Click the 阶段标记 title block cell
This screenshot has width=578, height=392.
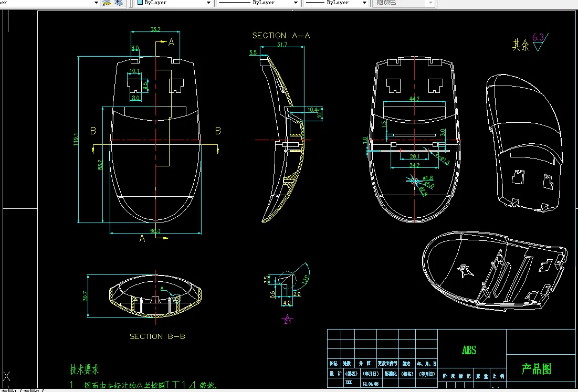456,376
